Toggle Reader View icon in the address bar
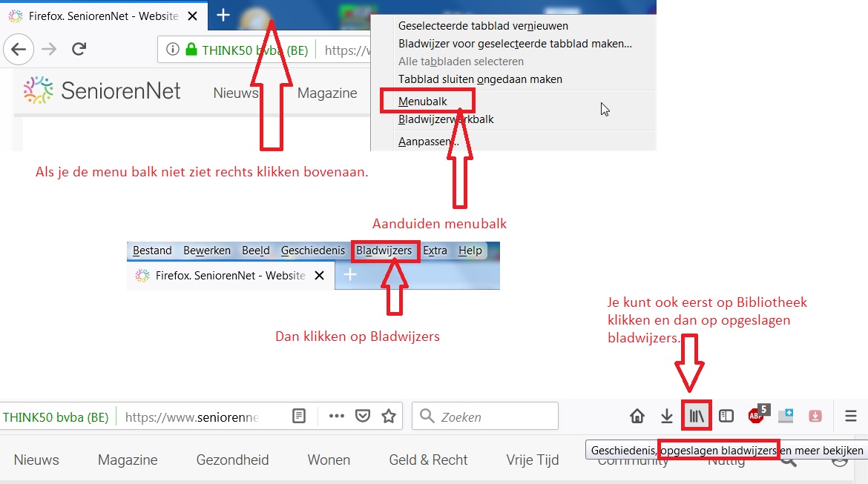Viewport: 868px width, 484px height. 298,416
